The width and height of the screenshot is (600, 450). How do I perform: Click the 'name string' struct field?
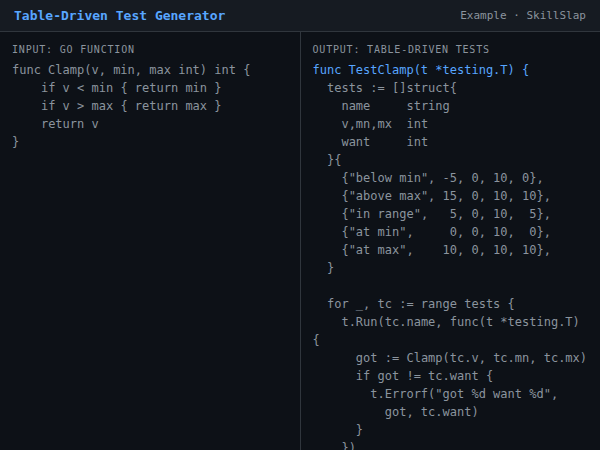tap(395, 106)
